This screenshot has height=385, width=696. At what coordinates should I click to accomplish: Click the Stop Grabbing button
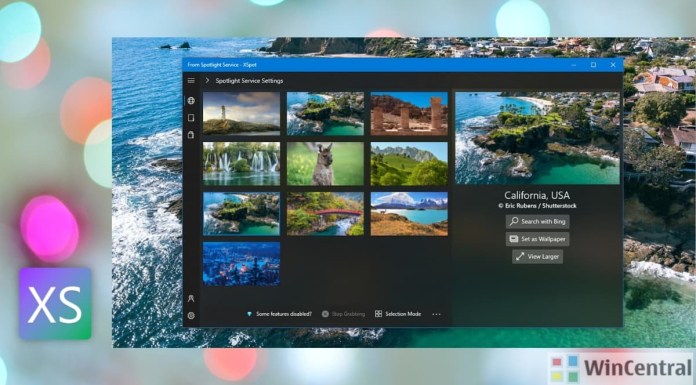point(343,314)
